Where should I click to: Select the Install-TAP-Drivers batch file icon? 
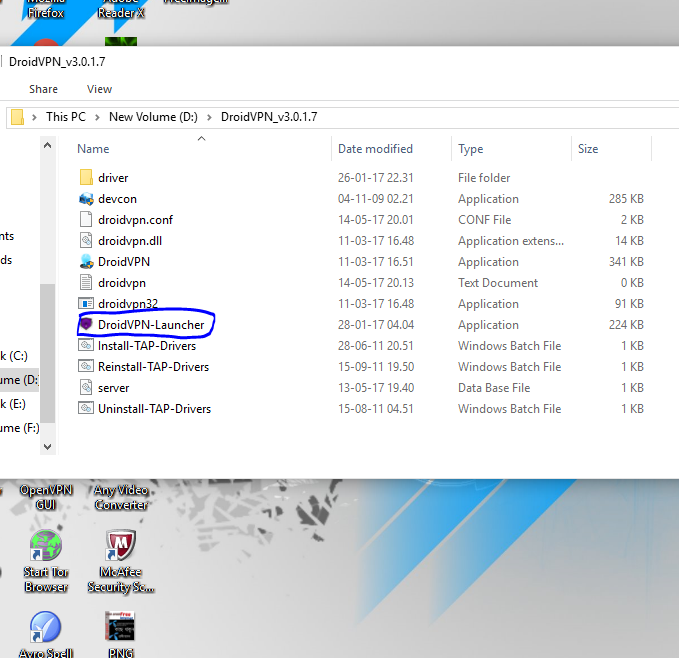[x=86, y=345]
